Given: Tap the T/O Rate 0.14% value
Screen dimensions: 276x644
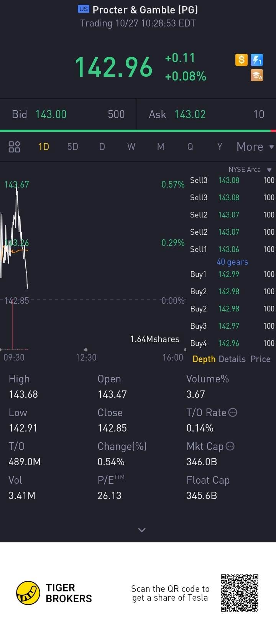Looking at the screenshot, I should (200, 428).
